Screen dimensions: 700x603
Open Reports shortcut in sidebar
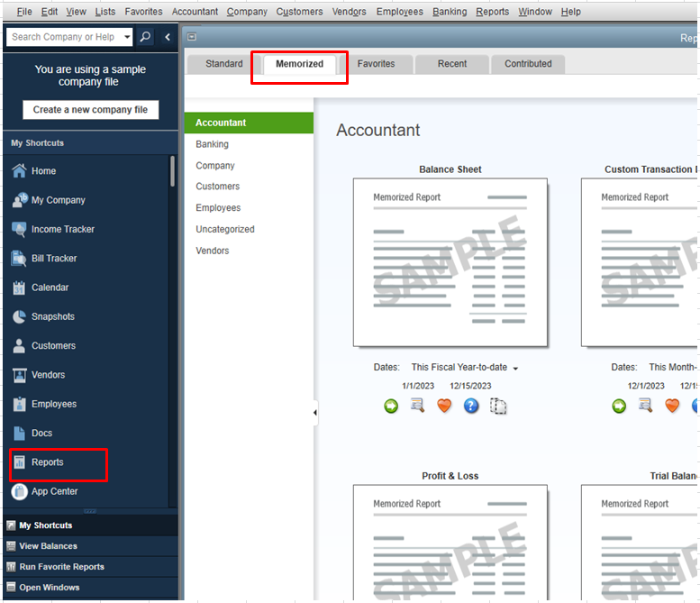click(38, 461)
